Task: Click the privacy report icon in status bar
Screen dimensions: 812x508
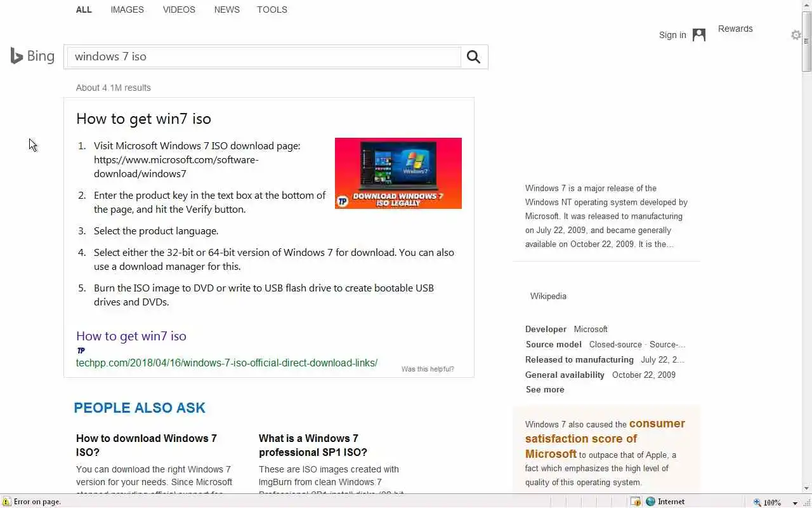Action: pos(636,502)
